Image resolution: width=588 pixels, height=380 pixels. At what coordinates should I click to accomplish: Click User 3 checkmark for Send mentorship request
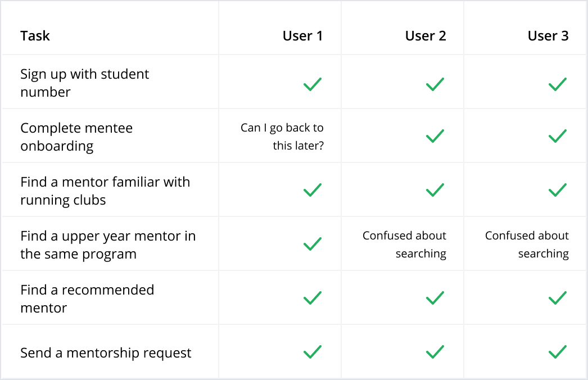tap(558, 352)
